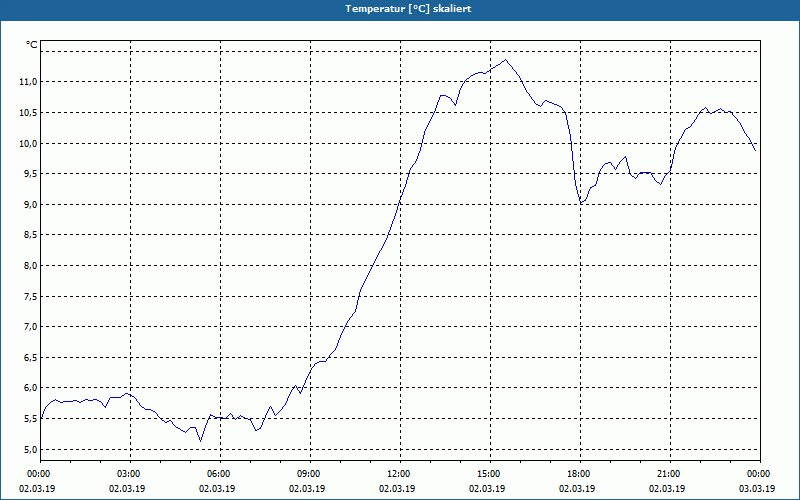The image size is (800, 500).
Task: Choose the '6,5' y-axis value
Action: [x=31, y=357]
